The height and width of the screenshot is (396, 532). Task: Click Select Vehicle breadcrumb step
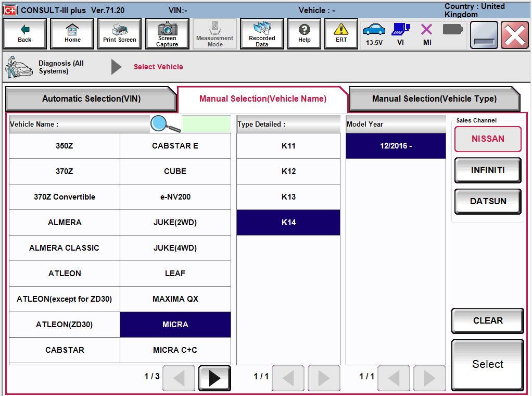[x=158, y=67]
